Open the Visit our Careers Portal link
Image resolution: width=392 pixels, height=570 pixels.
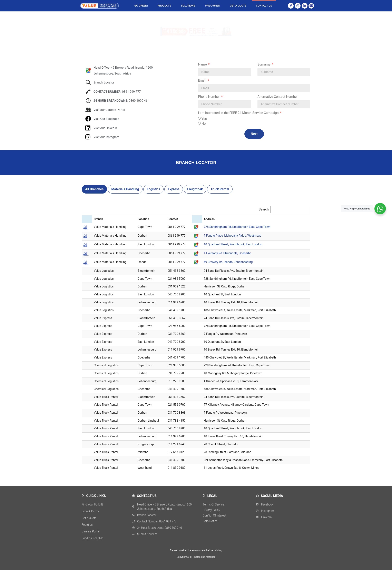tap(109, 110)
